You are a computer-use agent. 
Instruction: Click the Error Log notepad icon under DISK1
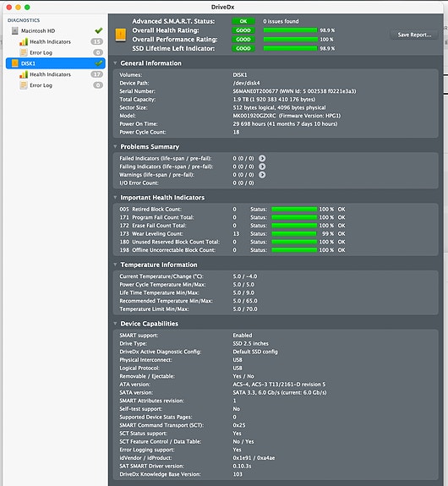[x=24, y=85]
